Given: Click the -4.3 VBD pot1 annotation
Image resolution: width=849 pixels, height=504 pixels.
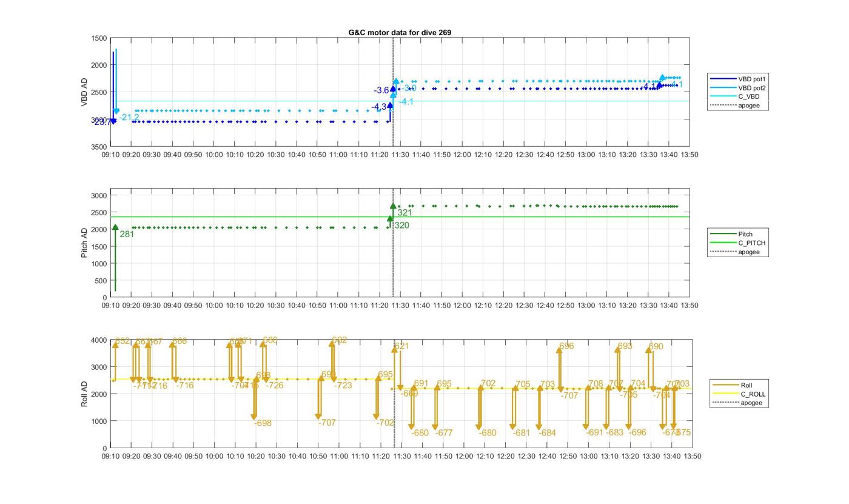Looking at the screenshot, I should click(379, 107).
